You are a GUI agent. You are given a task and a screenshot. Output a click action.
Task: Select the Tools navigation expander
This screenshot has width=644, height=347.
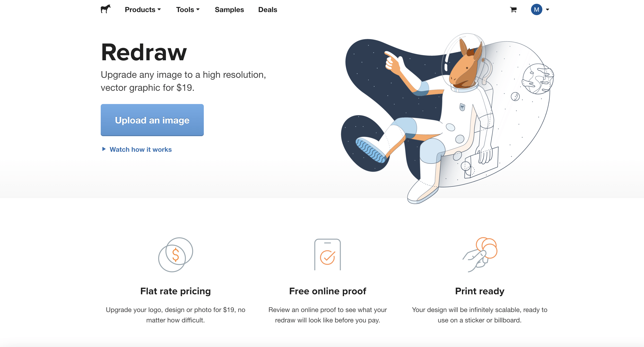pyautogui.click(x=188, y=9)
